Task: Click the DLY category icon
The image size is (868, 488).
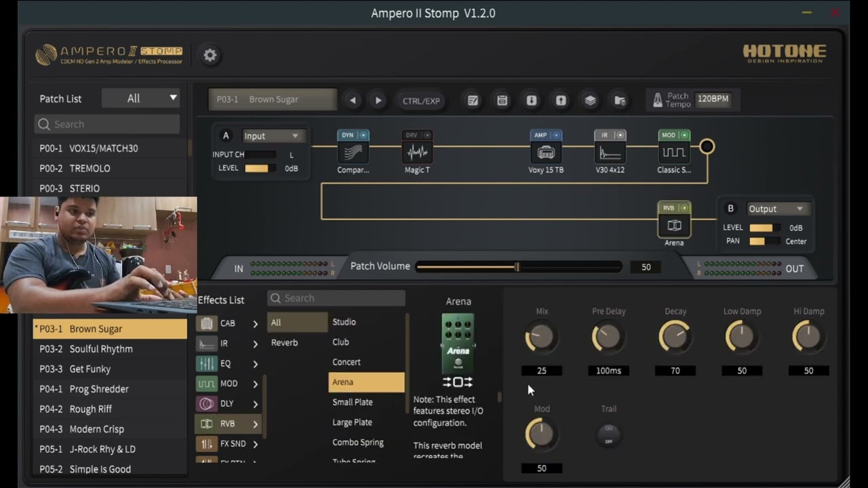Action: click(x=207, y=404)
